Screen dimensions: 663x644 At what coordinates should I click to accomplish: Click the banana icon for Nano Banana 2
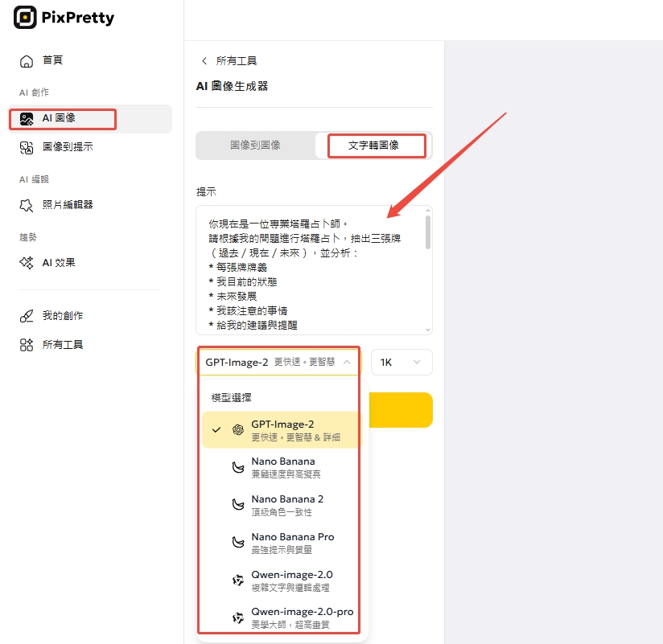click(x=238, y=505)
